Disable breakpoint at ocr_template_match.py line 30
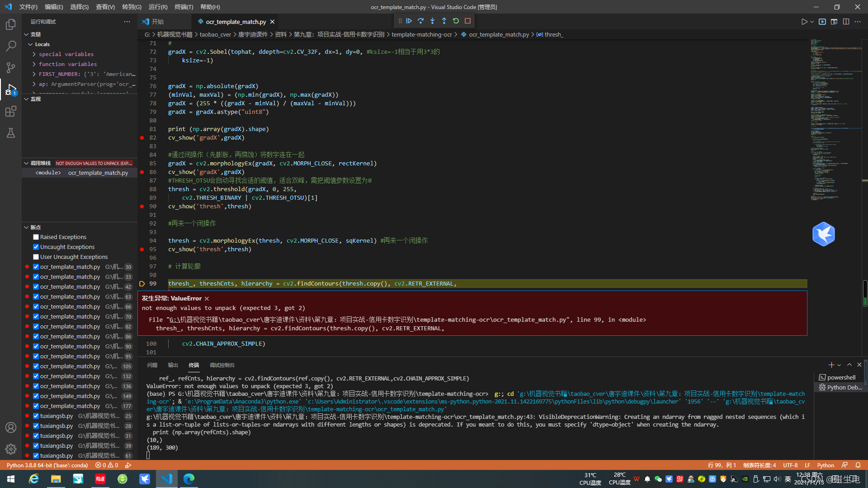This screenshot has height=488, width=868. (36, 267)
